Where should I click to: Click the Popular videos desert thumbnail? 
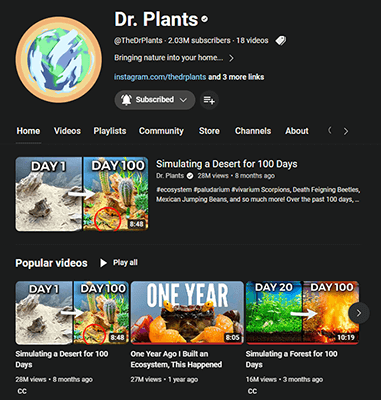coord(72,313)
